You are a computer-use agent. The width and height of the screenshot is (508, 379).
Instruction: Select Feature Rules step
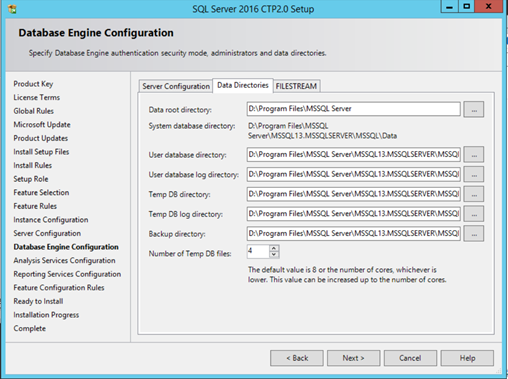[x=35, y=206]
